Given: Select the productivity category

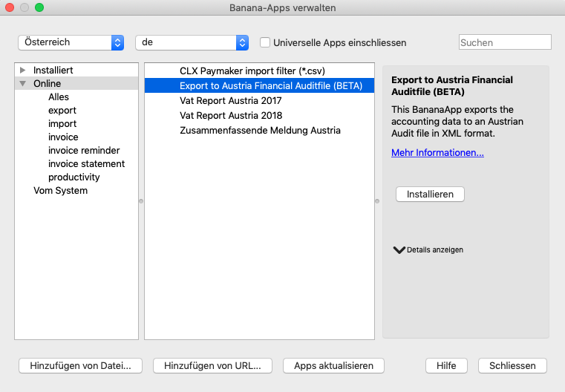Looking at the screenshot, I should pos(74,177).
